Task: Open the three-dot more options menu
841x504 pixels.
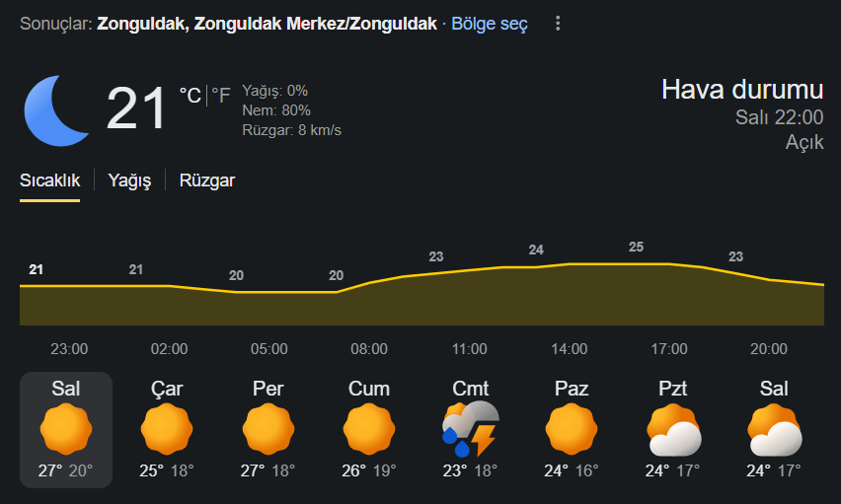Action: 558,23
